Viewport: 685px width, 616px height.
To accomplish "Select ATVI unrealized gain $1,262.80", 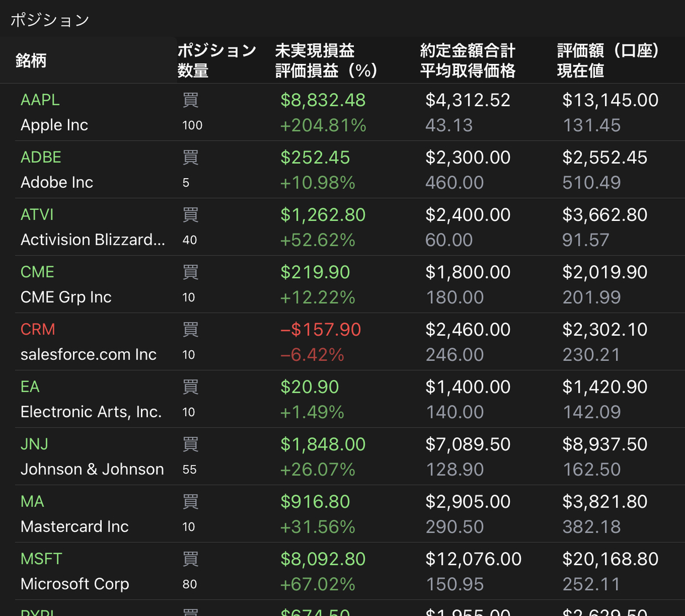I will (x=323, y=215).
